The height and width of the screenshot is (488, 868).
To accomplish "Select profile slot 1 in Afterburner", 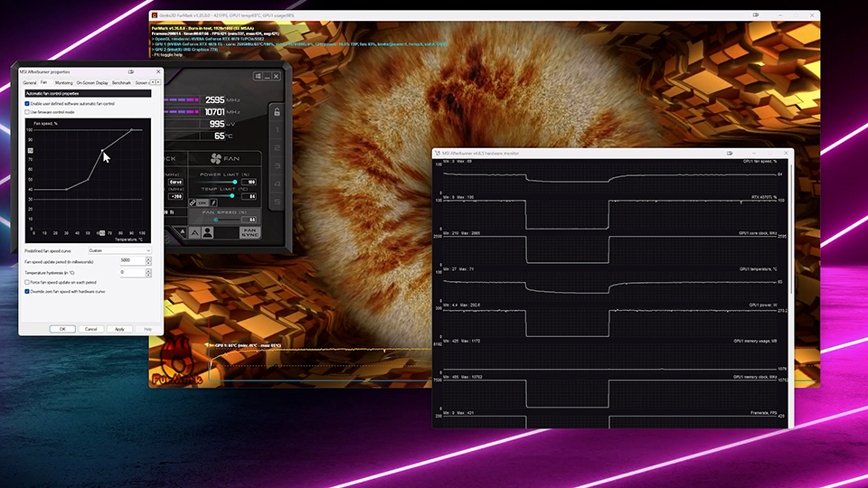I will pyautogui.click(x=278, y=131).
